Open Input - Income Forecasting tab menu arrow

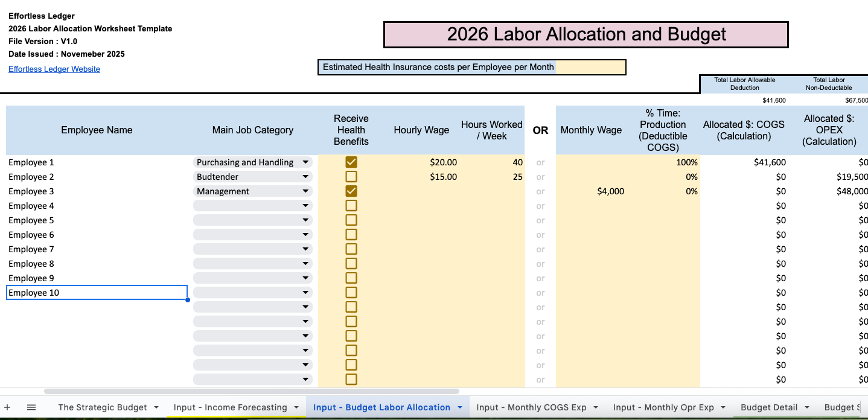(x=296, y=407)
